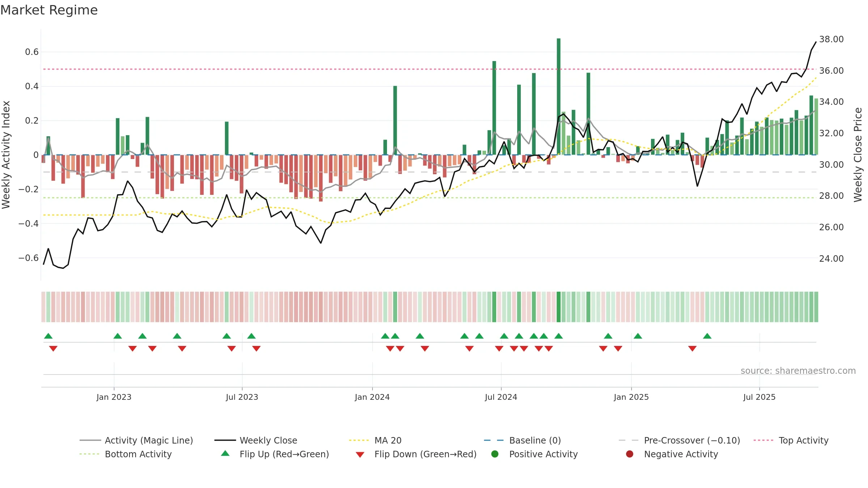
Task: Click the last flip-up marker, after Jan 2025
Action: pyautogui.click(x=707, y=336)
